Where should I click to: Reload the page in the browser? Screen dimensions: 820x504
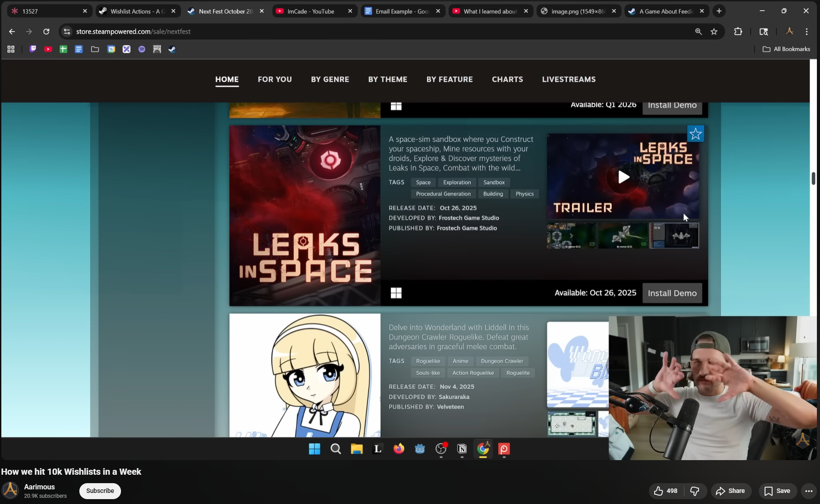click(x=46, y=31)
